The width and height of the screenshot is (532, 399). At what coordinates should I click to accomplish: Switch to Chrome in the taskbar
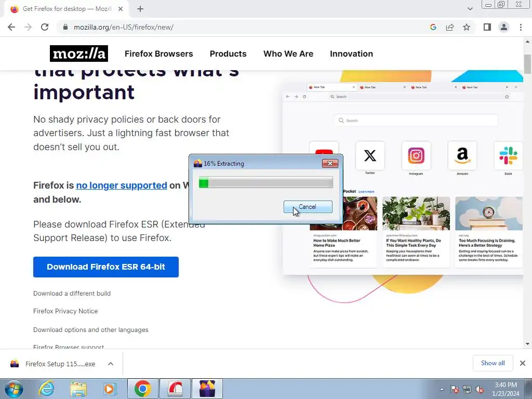pos(142,389)
